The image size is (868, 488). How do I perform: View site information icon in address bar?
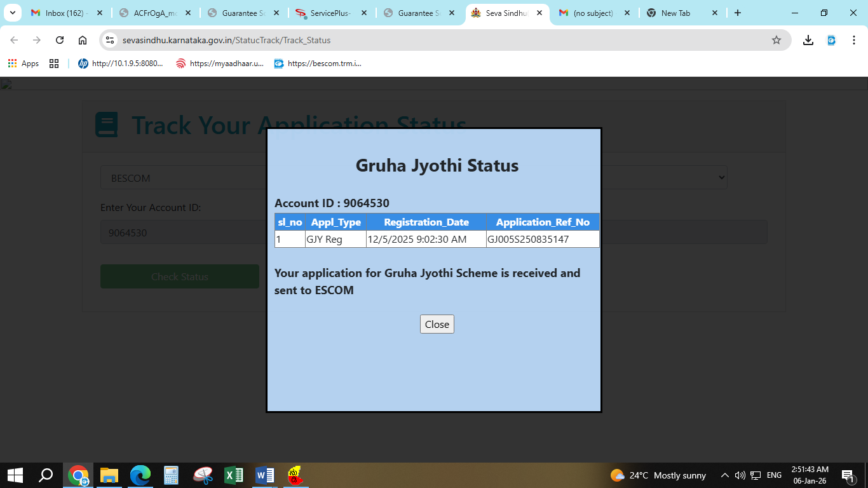110,40
